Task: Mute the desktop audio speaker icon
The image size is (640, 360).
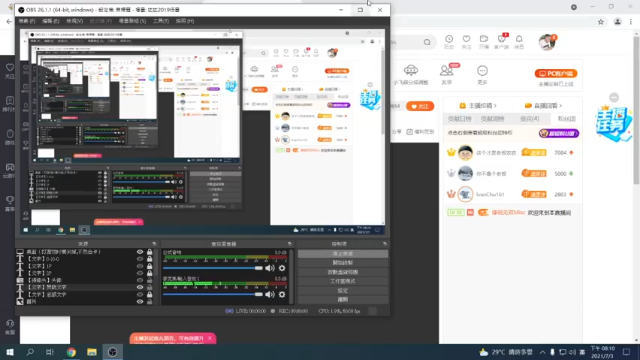Action: click(x=270, y=268)
